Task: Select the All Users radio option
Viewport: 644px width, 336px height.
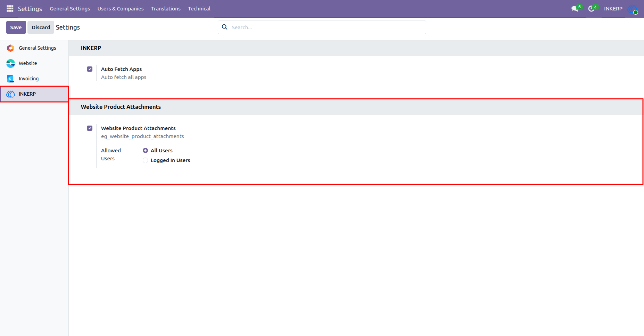Action: pos(145,151)
